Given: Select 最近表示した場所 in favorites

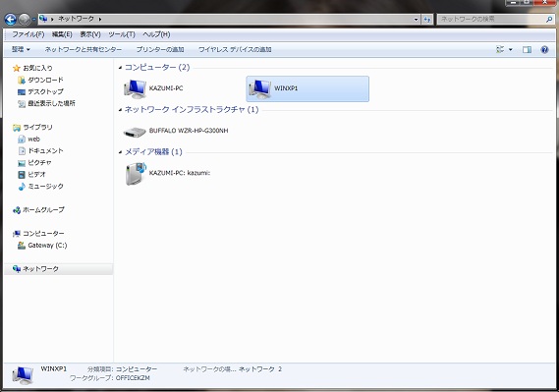Looking at the screenshot, I should [x=51, y=103].
